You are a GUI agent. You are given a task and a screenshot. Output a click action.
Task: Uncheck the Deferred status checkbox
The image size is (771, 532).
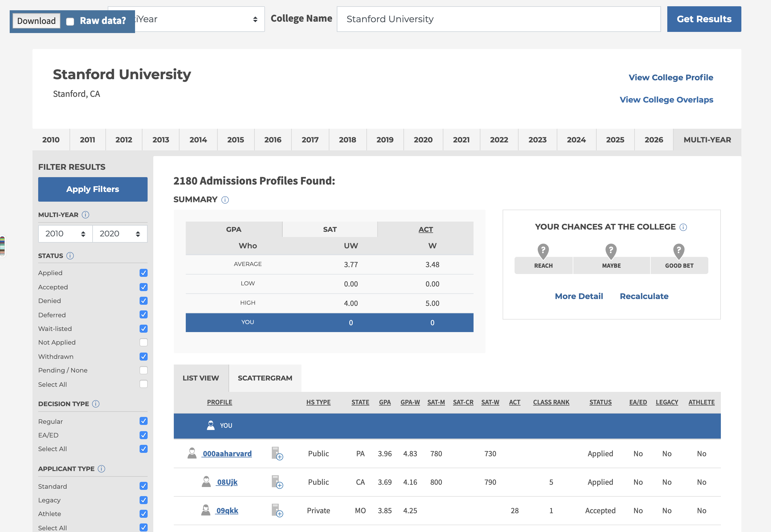tap(143, 315)
